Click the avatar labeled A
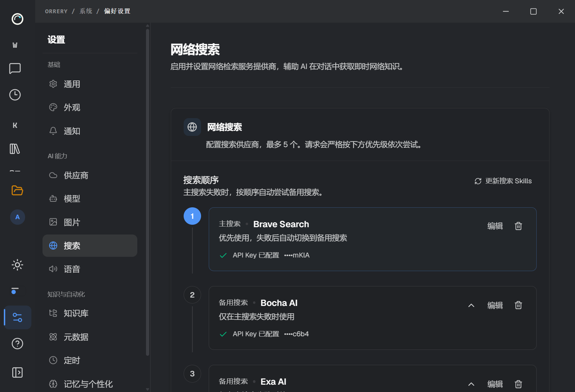575x392 pixels. click(x=17, y=217)
